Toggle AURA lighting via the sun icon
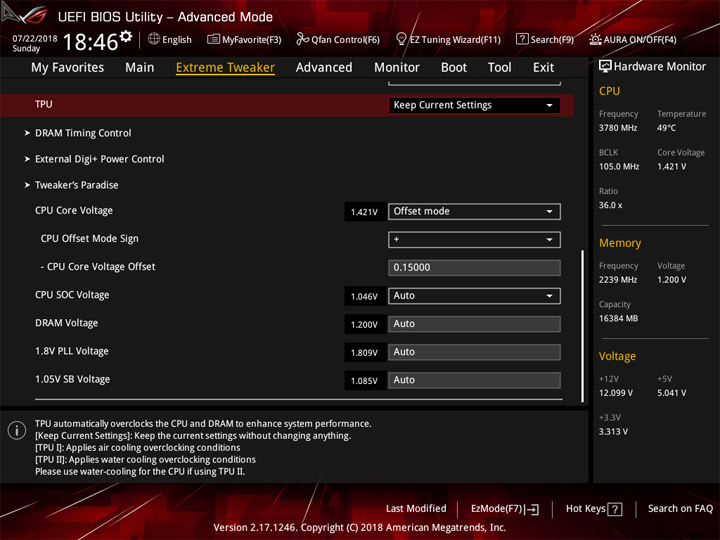Screen dimensions: 720x540 coord(595,39)
